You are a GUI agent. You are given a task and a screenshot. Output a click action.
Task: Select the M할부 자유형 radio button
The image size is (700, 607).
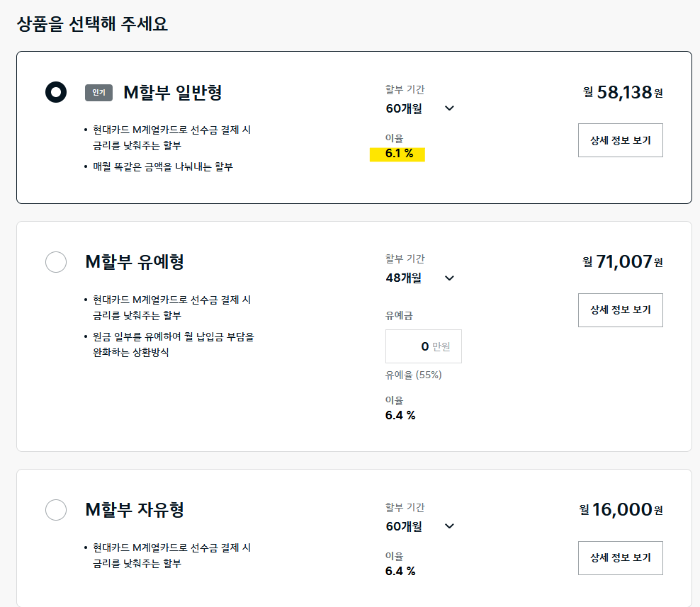click(x=56, y=510)
